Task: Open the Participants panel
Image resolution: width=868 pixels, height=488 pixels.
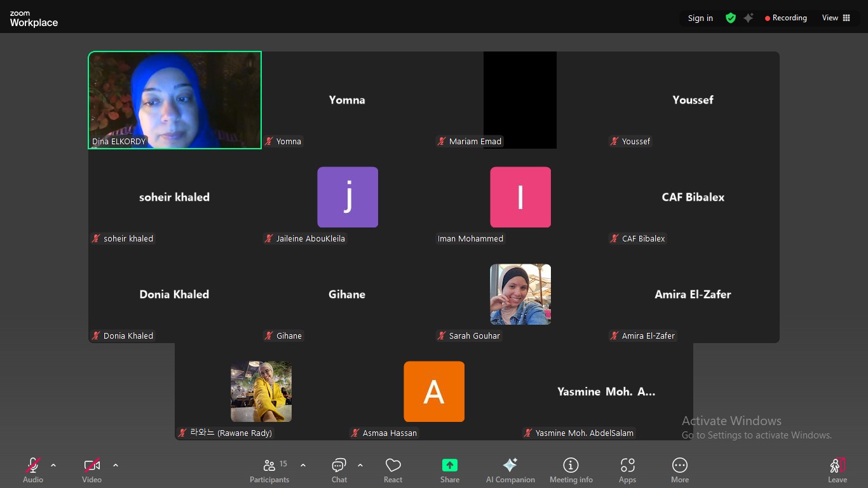Action: (x=269, y=470)
